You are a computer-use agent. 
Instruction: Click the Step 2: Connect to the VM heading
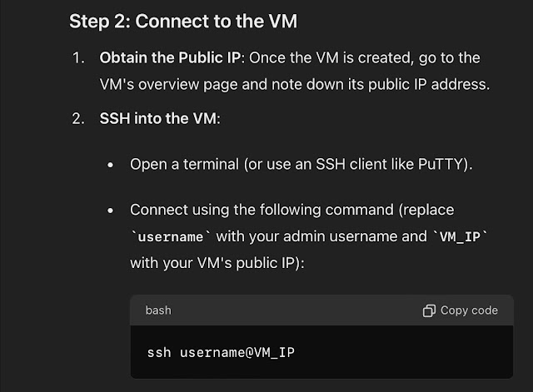point(183,21)
